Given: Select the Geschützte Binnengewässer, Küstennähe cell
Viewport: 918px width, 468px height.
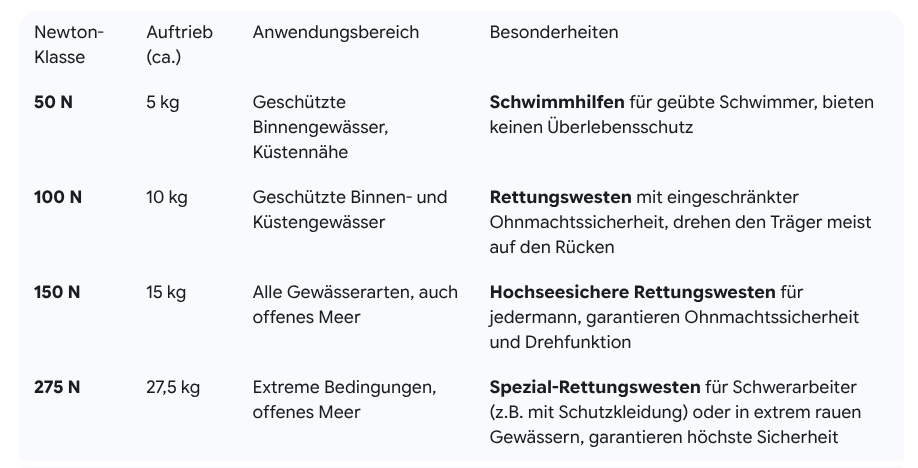Looking at the screenshot, I should [x=319, y=127].
